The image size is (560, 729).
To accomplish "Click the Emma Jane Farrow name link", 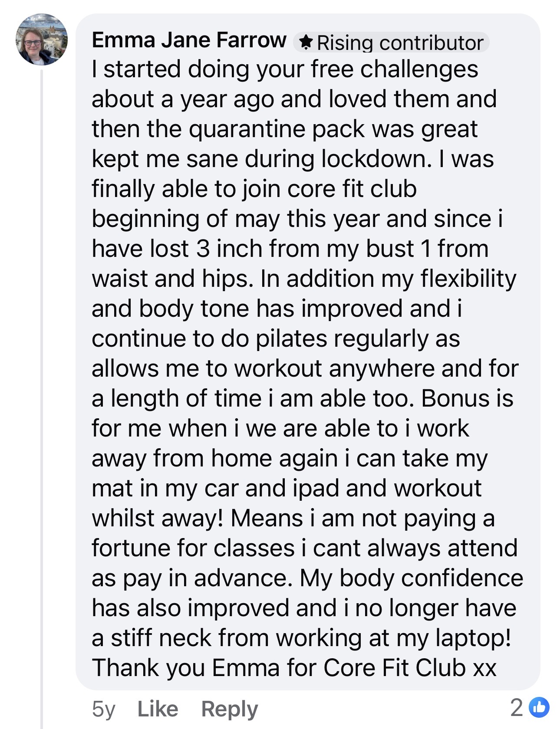I will 189,40.
